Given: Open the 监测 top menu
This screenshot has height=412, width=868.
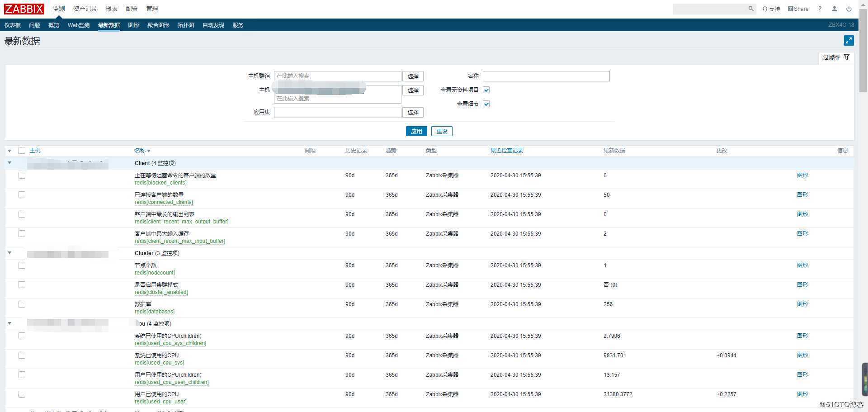Looking at the screenshot, I should click(x=59, y=9).
